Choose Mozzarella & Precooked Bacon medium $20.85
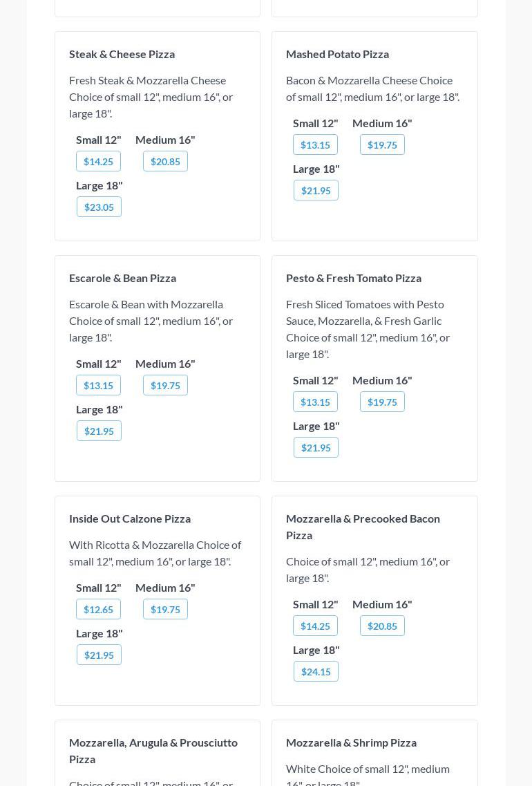532x786 pixels. pyautogui.click(x=382, y=626)
